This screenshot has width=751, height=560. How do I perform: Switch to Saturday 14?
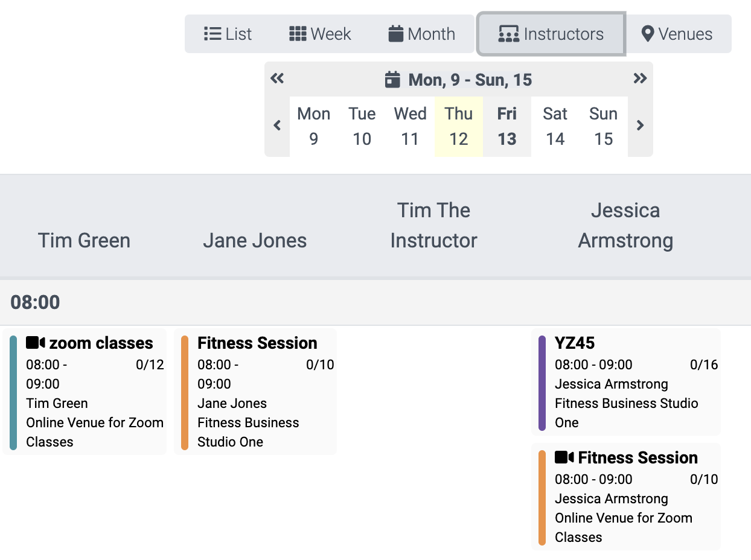click(x=555, y=126)
